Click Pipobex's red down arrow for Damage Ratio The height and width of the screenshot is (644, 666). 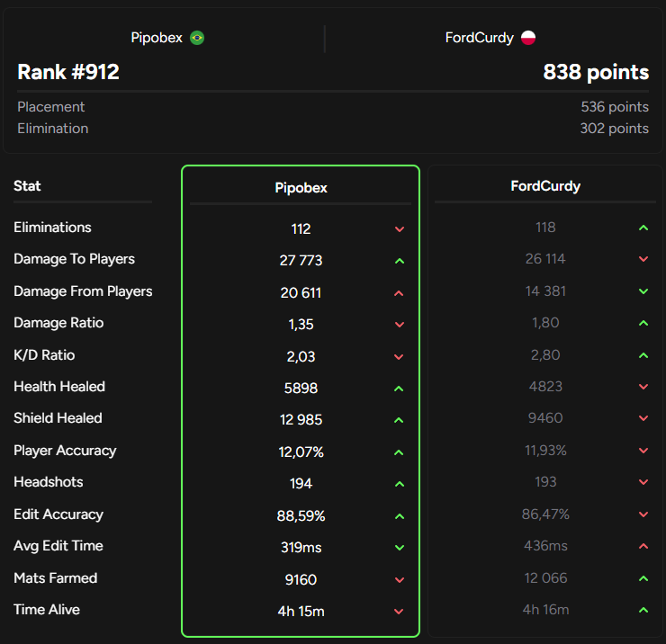coord(400,325)
